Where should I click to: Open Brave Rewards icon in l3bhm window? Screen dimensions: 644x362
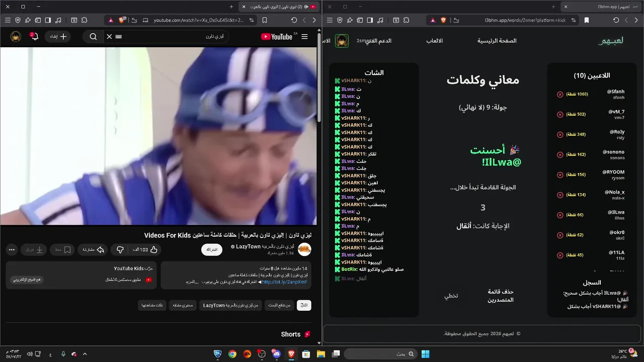point(432,20)
